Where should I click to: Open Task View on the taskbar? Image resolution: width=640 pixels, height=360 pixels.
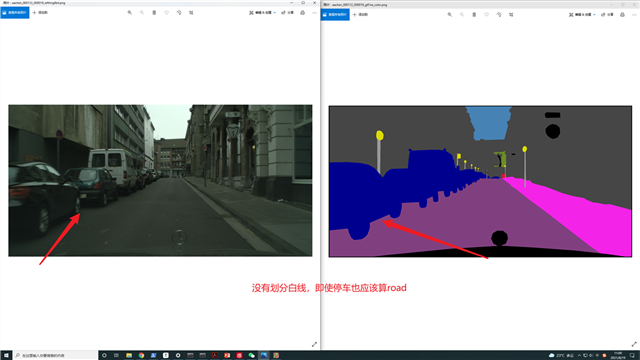(x=116, y=356)
